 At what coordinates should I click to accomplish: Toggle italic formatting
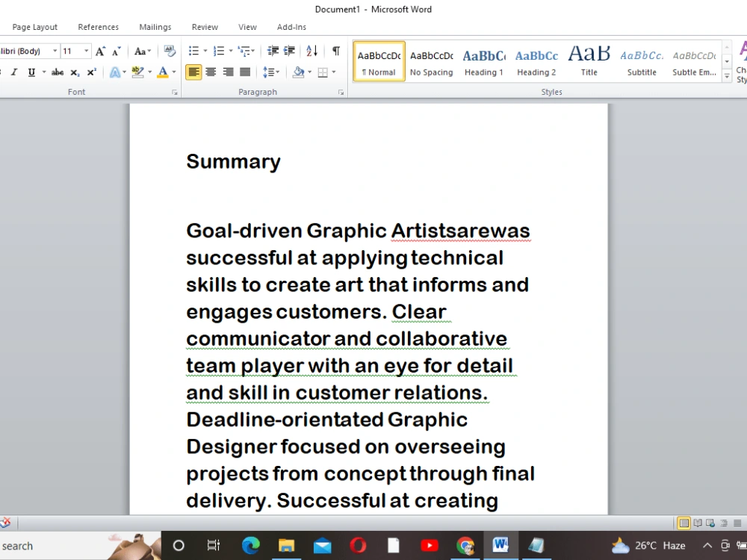(x=14, y=72)
